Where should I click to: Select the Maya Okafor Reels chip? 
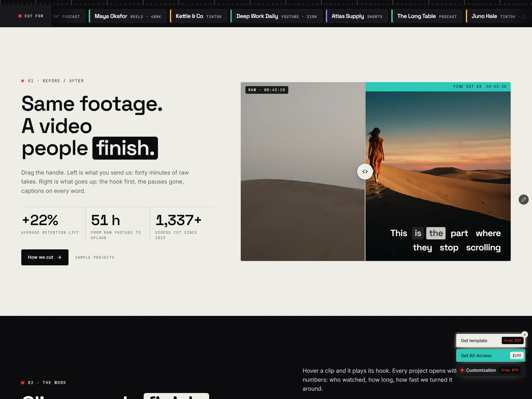(x=128, y=16)
